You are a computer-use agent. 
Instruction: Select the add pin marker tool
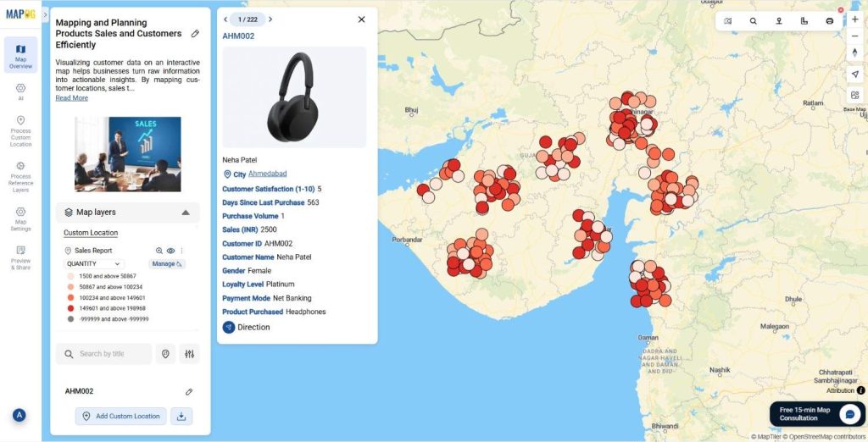(x=779, y=21)
